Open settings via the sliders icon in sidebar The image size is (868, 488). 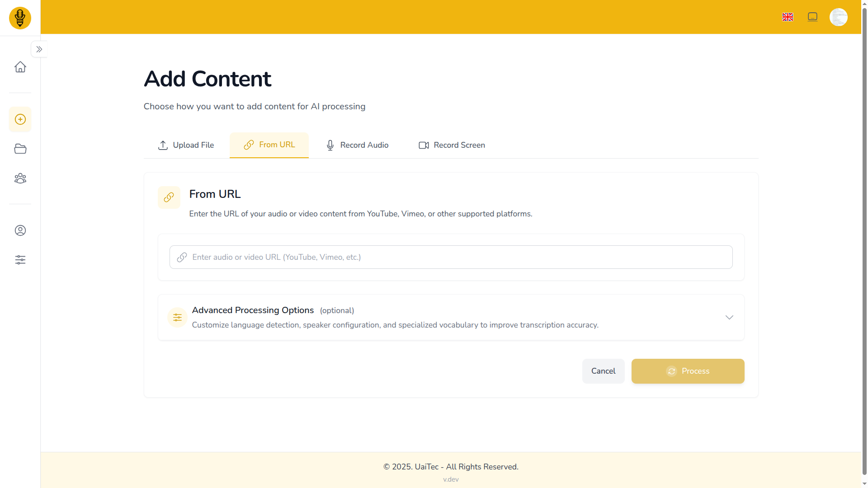tap(20, 260)
